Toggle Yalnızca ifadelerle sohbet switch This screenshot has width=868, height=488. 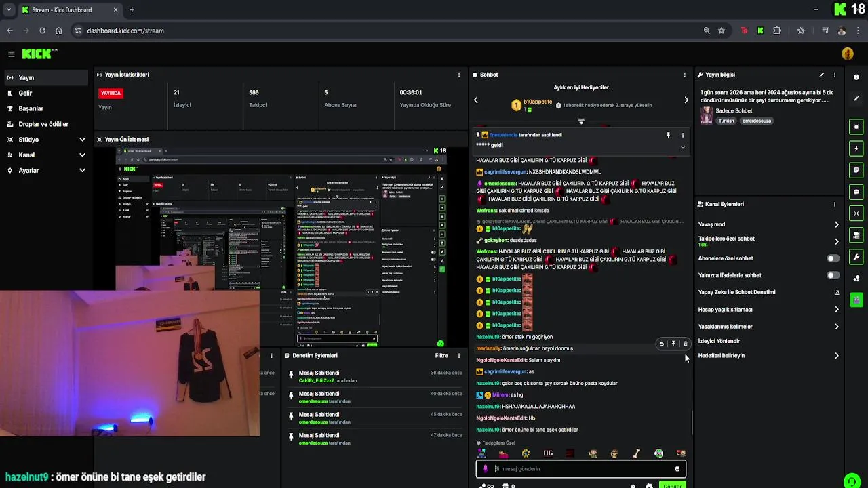pyautogui.click(x=833, y=275)
